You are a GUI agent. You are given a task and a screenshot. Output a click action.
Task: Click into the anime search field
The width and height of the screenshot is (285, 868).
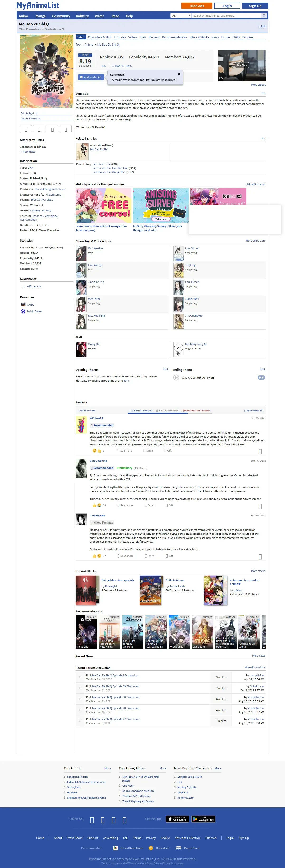click(226, 15)
